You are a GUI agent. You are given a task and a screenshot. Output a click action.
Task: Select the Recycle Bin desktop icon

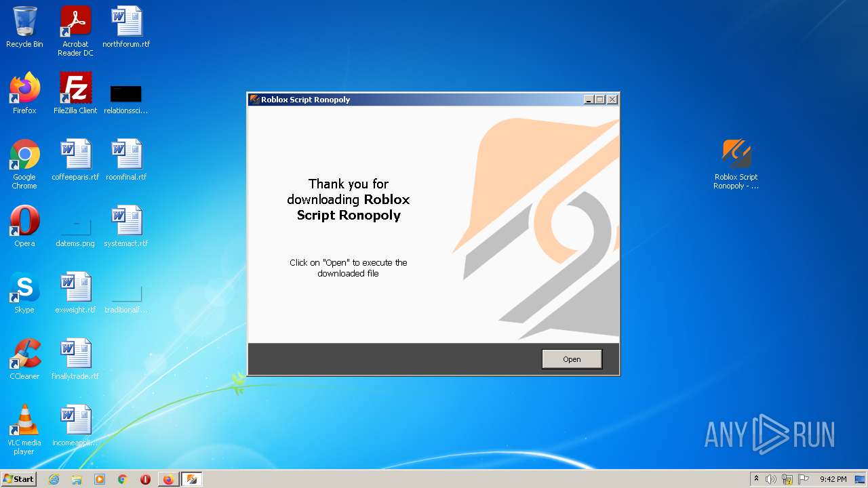tap(24, 28)
